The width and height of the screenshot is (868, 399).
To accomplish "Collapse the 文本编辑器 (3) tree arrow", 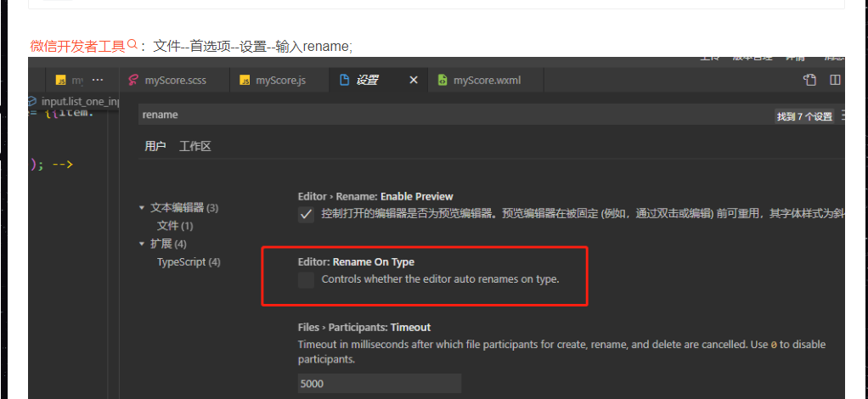I will coord(143,209).
